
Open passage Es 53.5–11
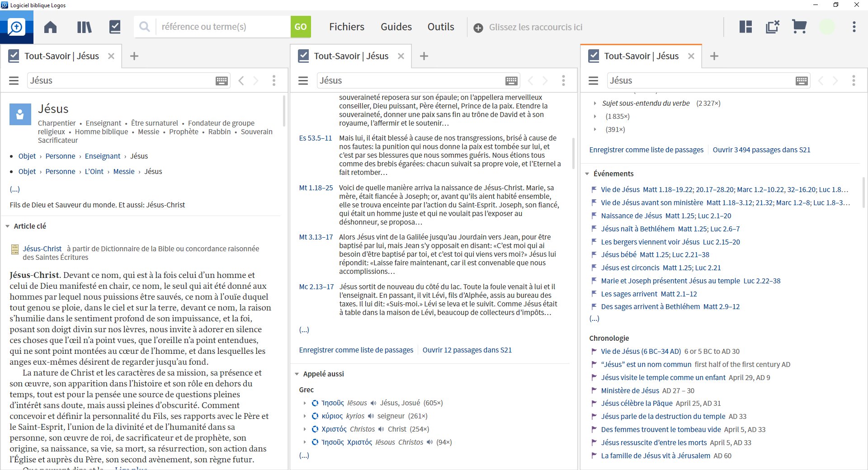[x=316, y=138]
